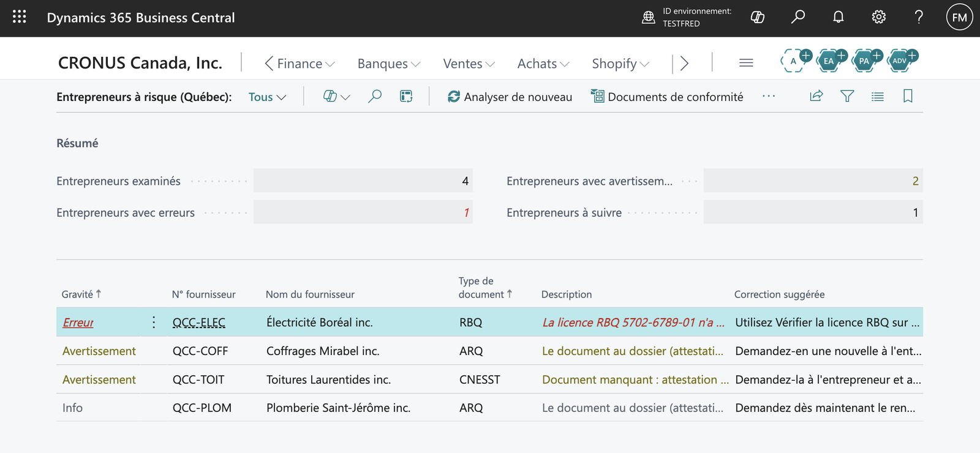
Task: Expand the Finance menu
Action: (x=306, y=63)
